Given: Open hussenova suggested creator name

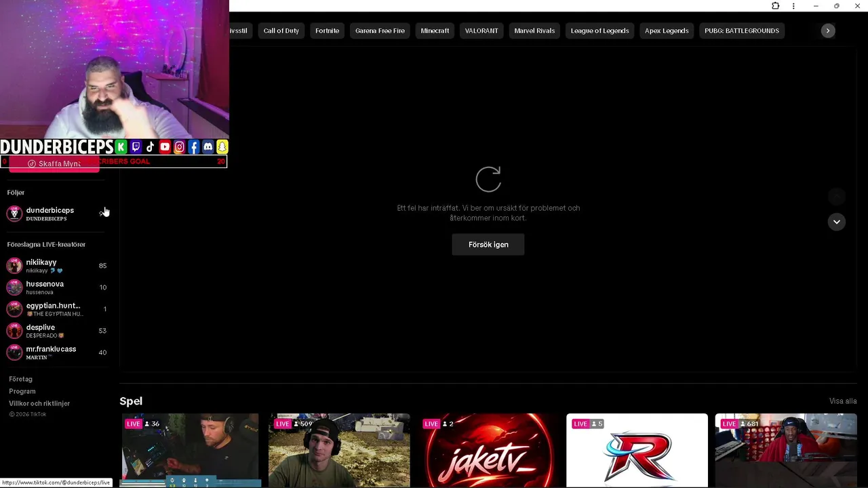Looking at the screenshot, I should tap(45, 284).
